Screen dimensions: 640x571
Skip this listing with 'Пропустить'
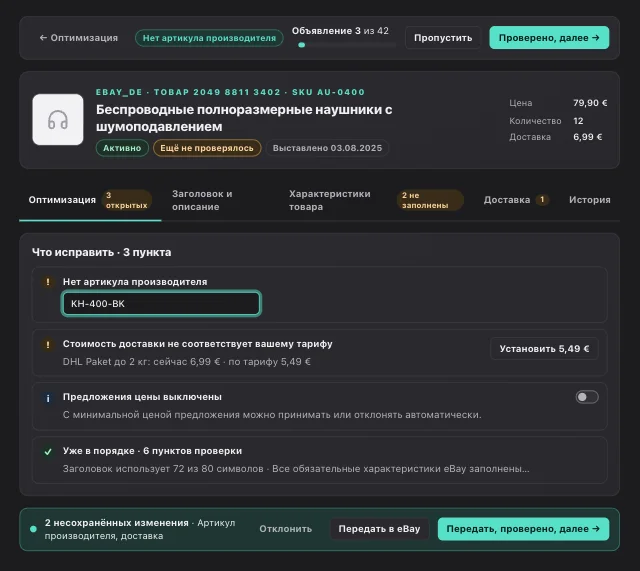(443, 38)
